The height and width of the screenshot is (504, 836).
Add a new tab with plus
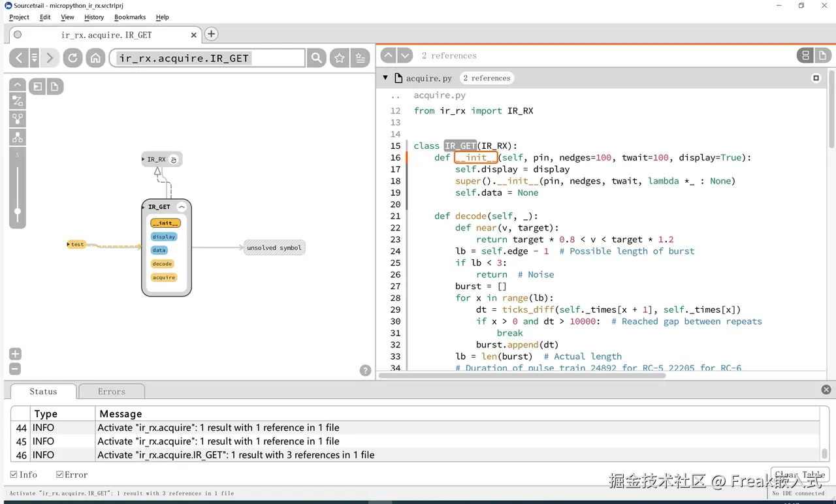[x=211, y=34]
